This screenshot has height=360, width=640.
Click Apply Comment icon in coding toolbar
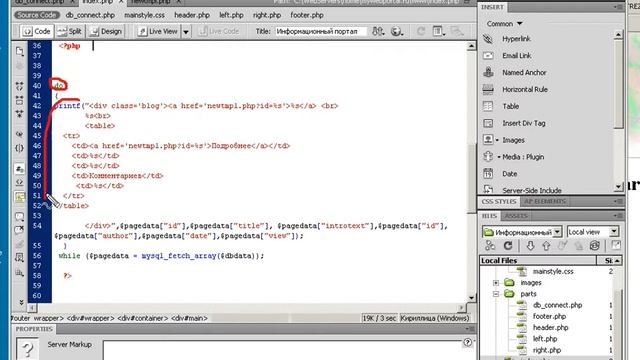point(19,216)
